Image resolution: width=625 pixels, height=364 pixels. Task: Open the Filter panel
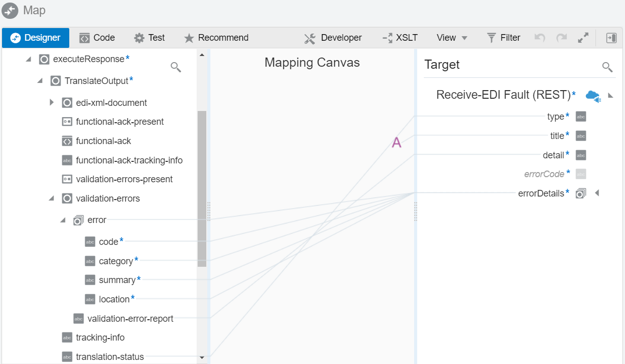pyautogui.click(x=503, y=37)
